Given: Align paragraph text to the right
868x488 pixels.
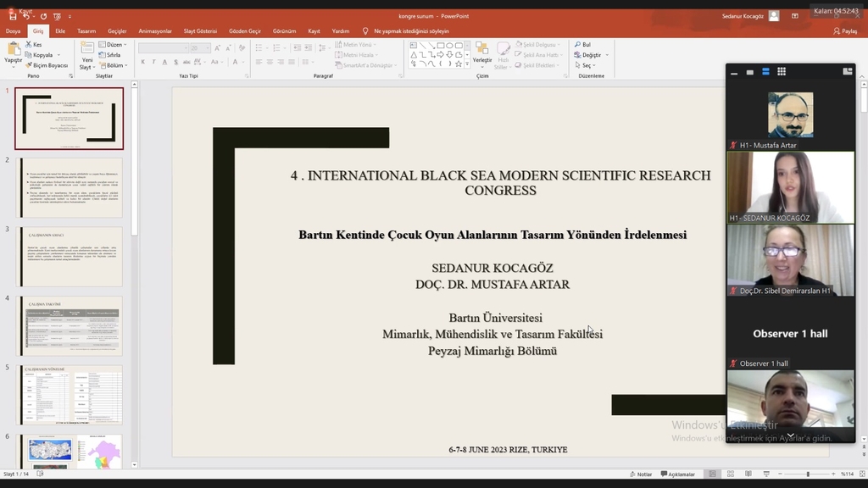Looking at the screenshot, I should (281, 62).
